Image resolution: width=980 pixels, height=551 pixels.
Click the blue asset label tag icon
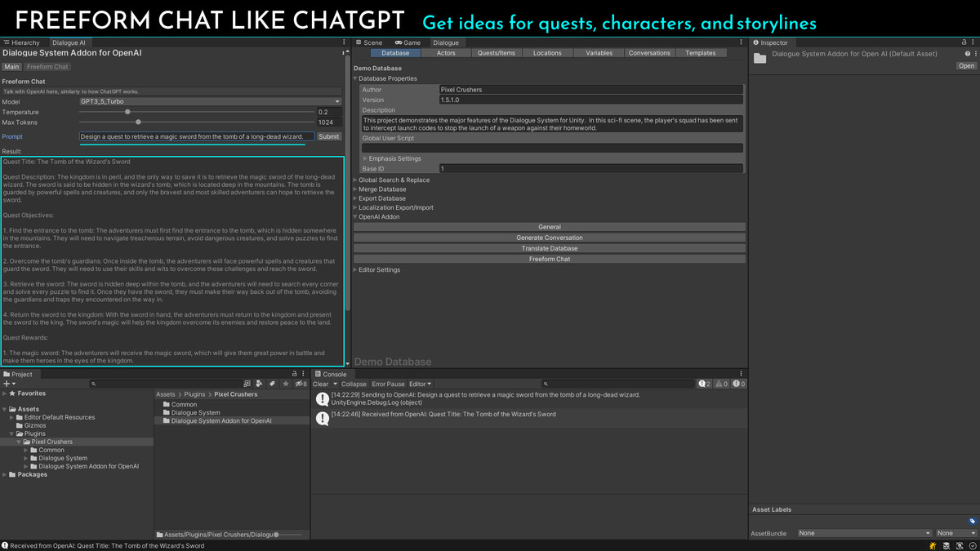coord(972,521)
